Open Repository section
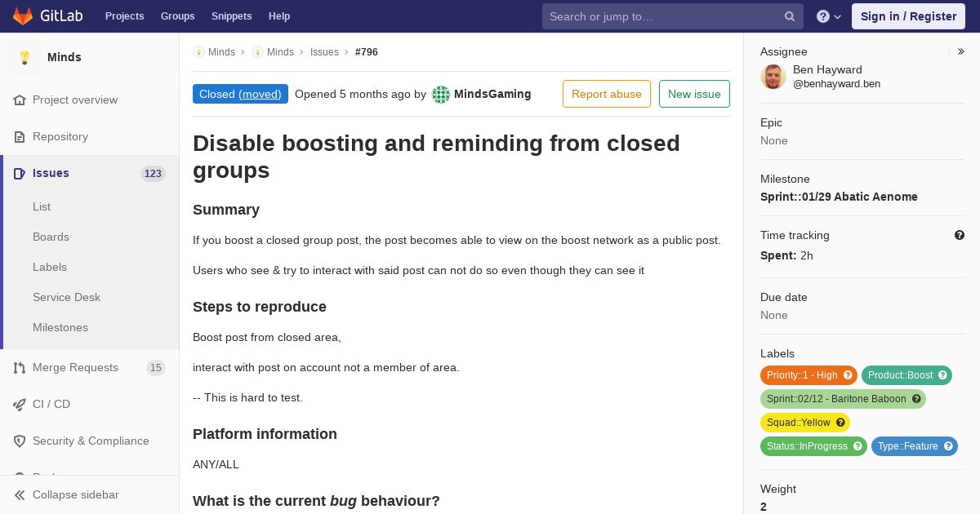The width and height of the screenshot is (980, 514). click(x=60, y=136)
